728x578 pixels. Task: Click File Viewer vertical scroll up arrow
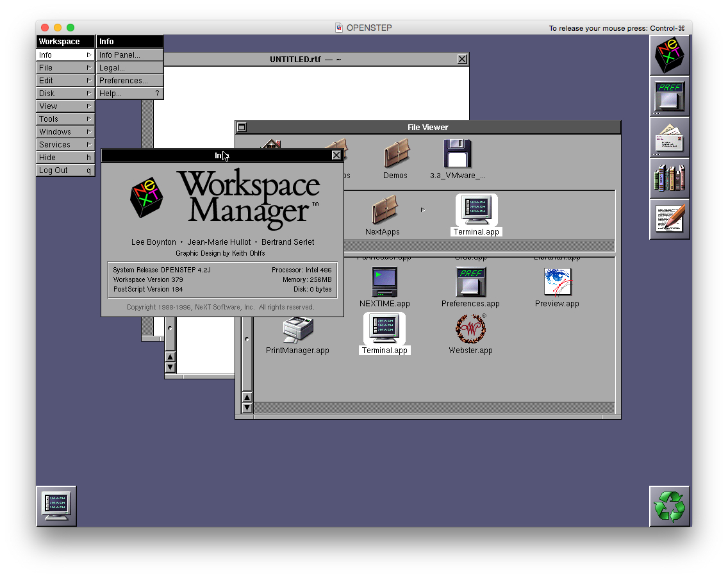tap(247, 397)
